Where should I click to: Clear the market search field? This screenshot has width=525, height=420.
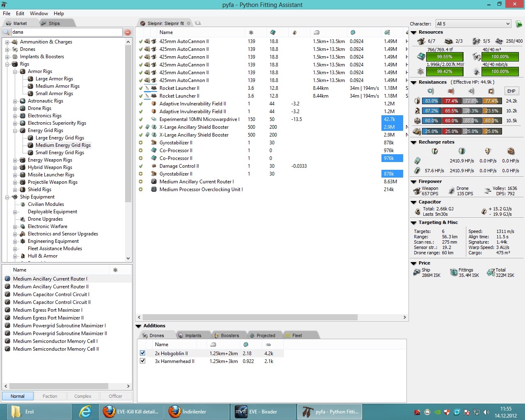pos(128,32)
